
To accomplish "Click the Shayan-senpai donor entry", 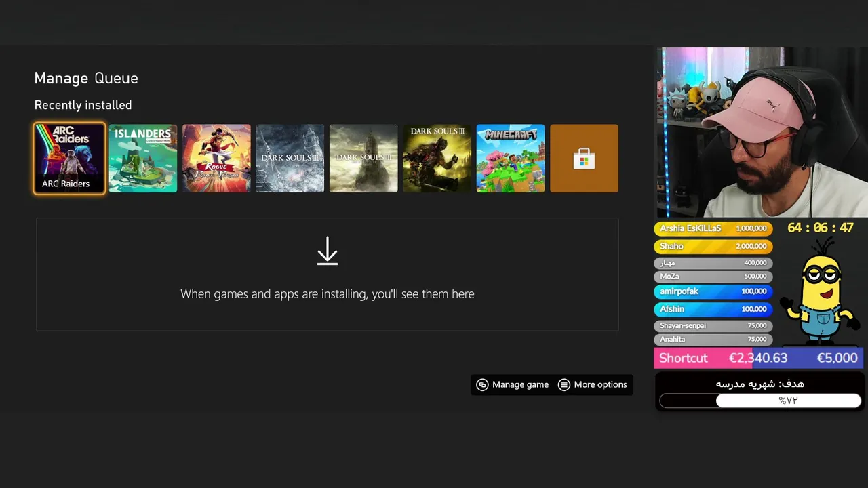I will [713, 326].
